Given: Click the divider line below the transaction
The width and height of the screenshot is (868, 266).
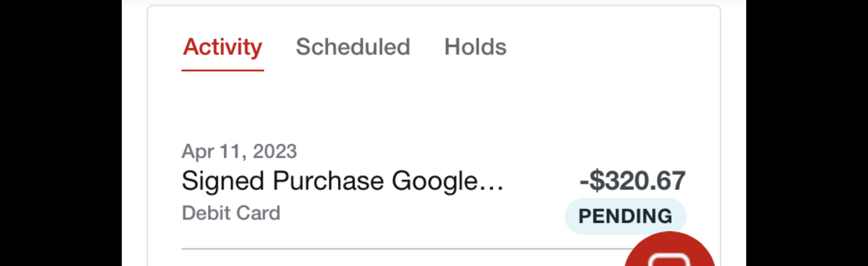Looking at the screenshot, I should point(364,249).
